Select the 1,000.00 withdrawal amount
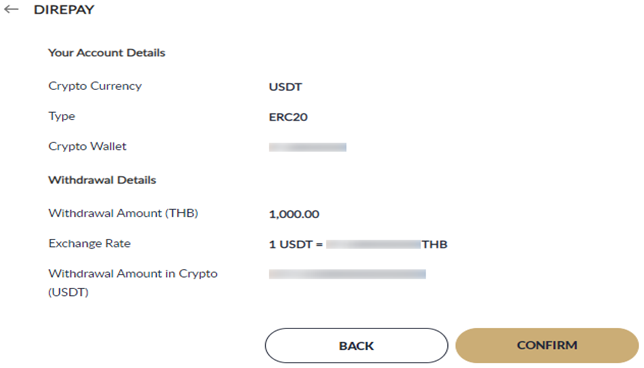The width and height of the screenshot is (644, 368). click(294, 214)
